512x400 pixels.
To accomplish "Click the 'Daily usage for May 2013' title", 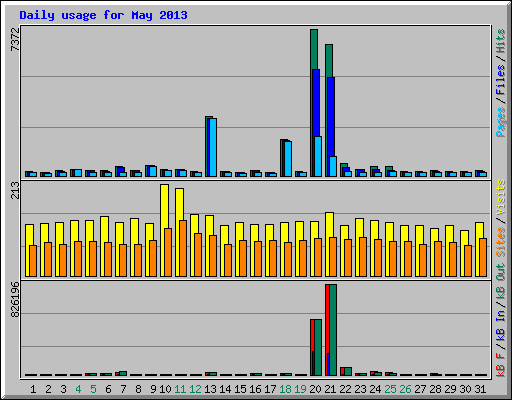I will [x=103, y=15].
